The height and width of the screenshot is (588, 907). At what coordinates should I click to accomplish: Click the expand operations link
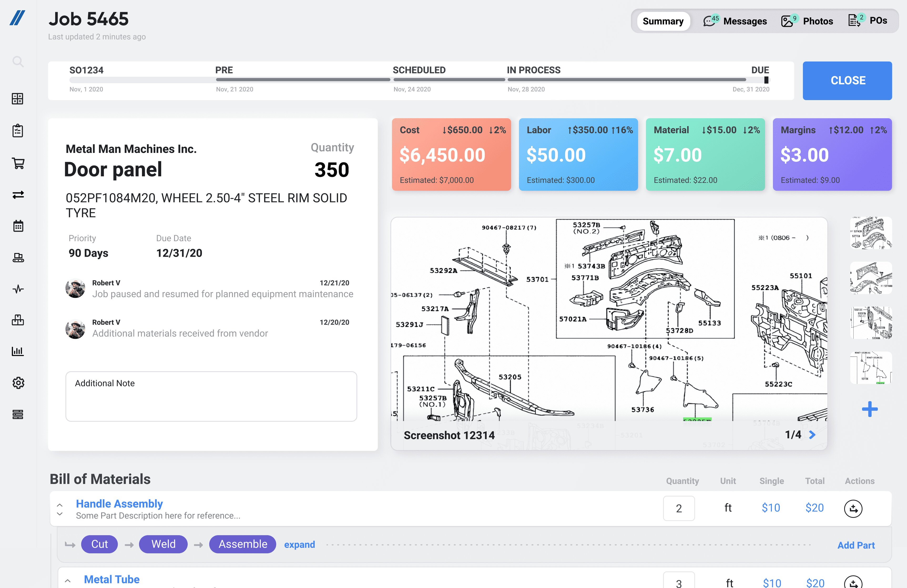(299, 545)
